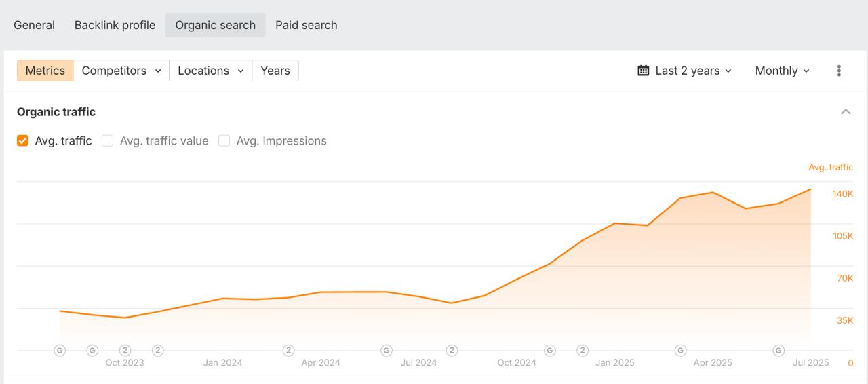Viewport: 868px width, 384px height.
Task: Switch to the Paid search tab
Action: tap(306, 25)
